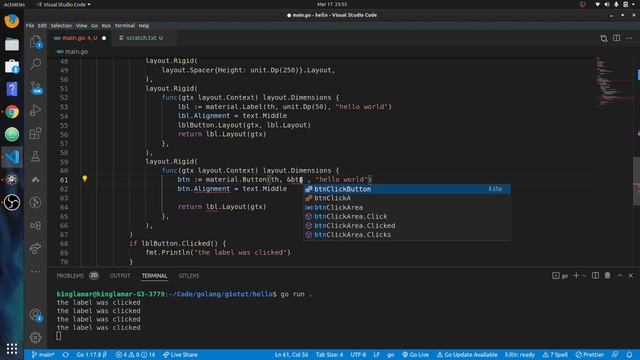Switch to the GitLens panel tab
The height and width of the screenshot is (360, 640).
tap(189, 276)
